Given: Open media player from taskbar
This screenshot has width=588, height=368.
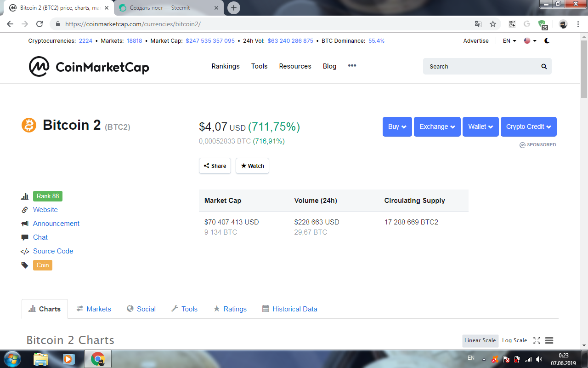Looking at the screenshot, I should (x=69, y=359).
